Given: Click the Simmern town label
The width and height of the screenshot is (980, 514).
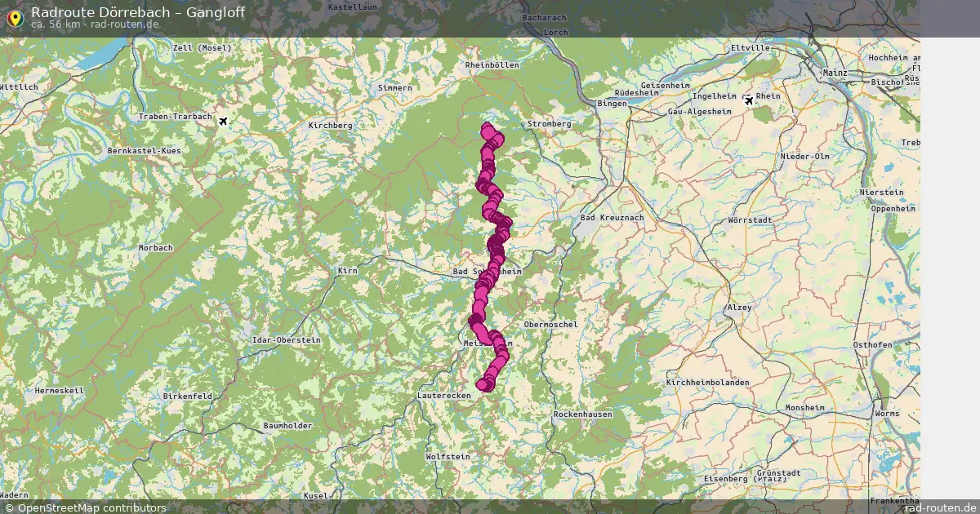Looking at the screenshot, I should 395,87.
